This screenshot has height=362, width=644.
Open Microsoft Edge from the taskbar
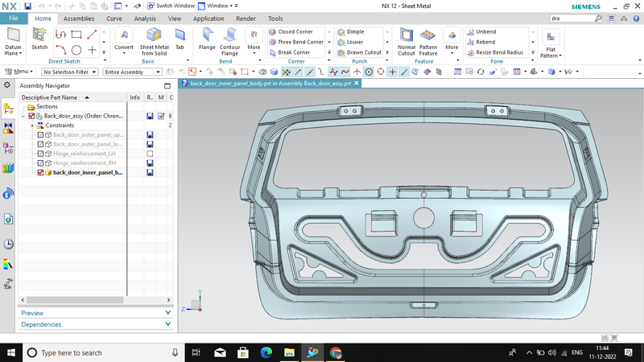pyautogui.click(x=266, y=352)
